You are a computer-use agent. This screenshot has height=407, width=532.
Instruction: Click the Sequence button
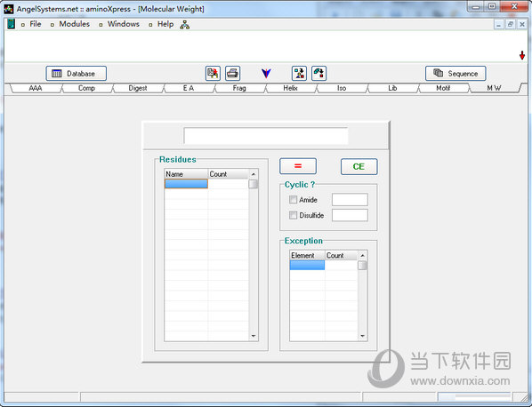pos(455,74)
